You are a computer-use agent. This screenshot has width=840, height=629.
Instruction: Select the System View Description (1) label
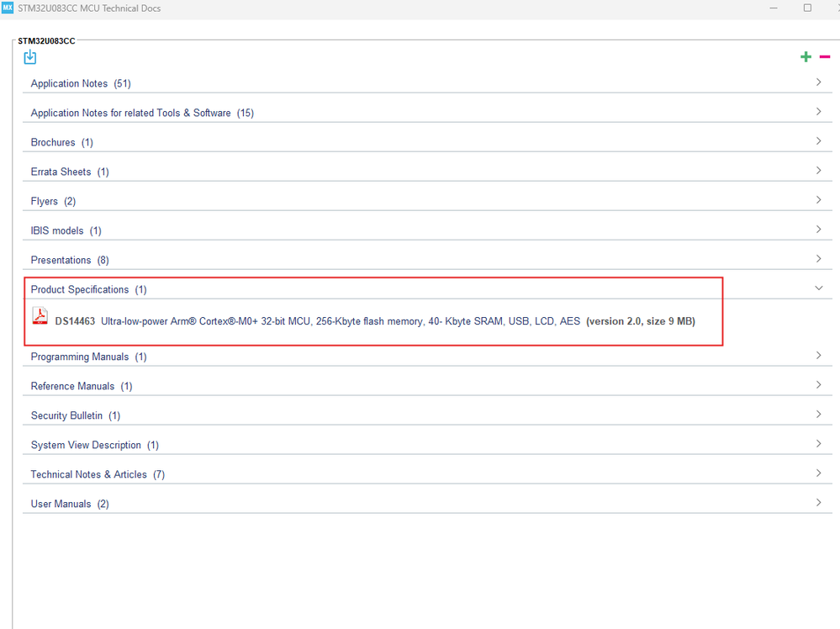pos(95,445)
